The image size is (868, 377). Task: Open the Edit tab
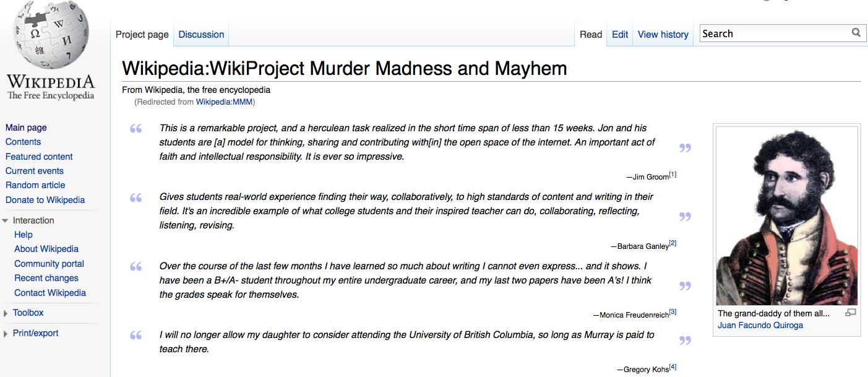pos(620,35)
